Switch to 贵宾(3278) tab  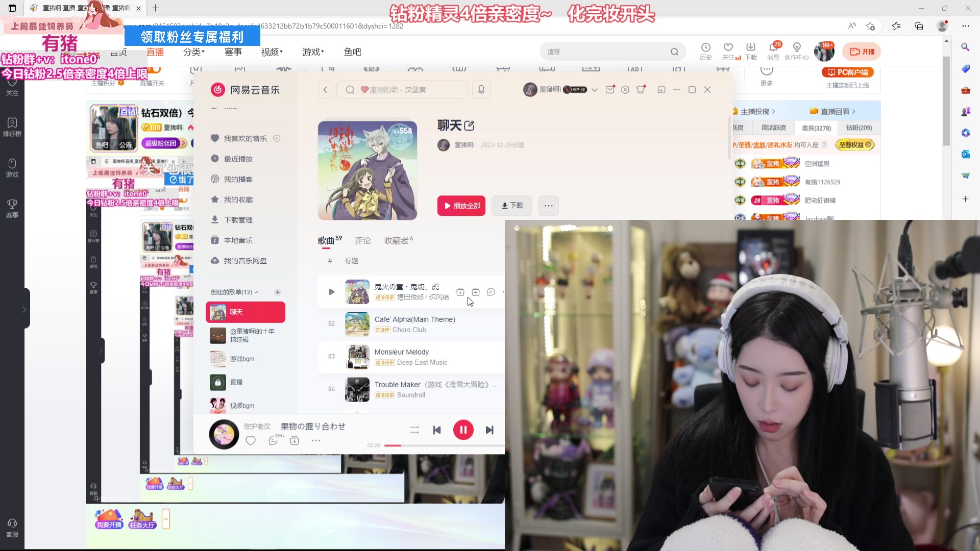[x=816, y=128]
